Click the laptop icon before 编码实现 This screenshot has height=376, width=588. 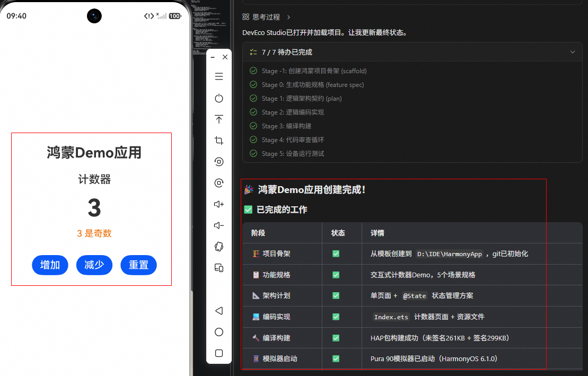click(256, 317)
